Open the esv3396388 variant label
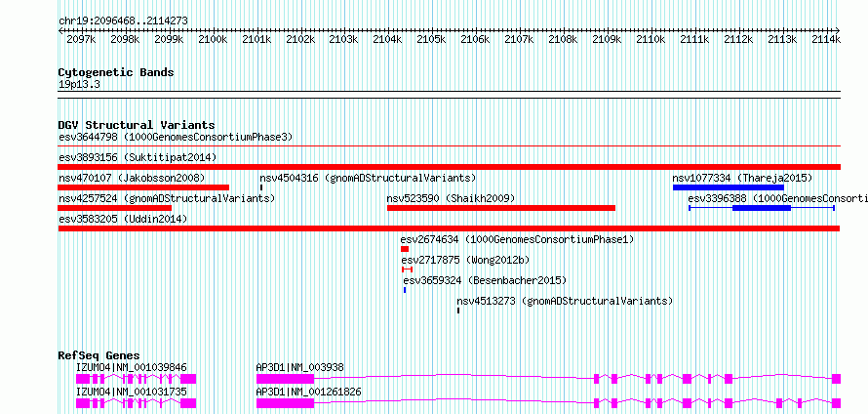This screenshot has height=414, width=868. (777, 198)
